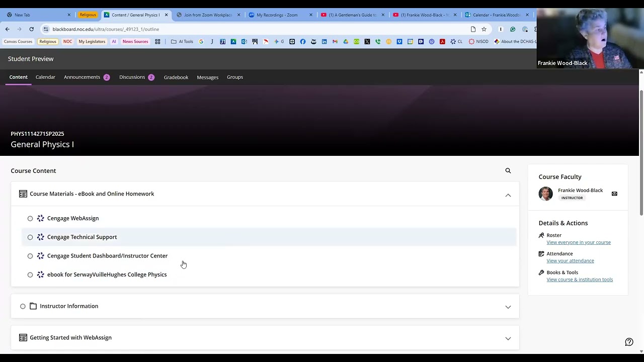Open the Google Drive bookmark icon
This screenshot has height=362, width=644.
pos(346,42)
